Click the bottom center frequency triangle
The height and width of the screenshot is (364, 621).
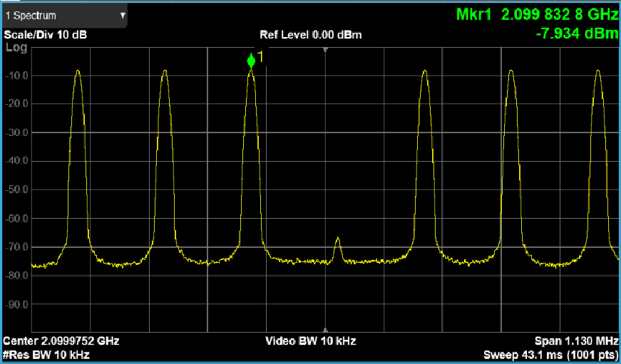[325, 330]
